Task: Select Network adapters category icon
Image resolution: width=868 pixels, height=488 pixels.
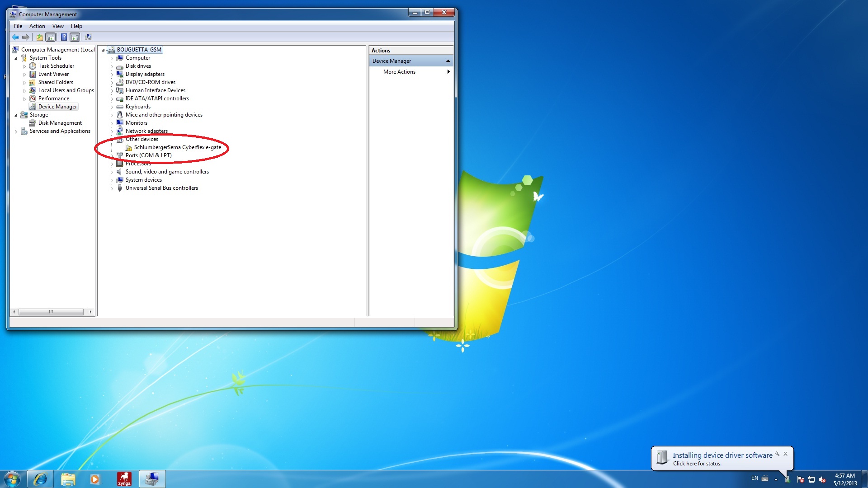Action: click(120, 131)
